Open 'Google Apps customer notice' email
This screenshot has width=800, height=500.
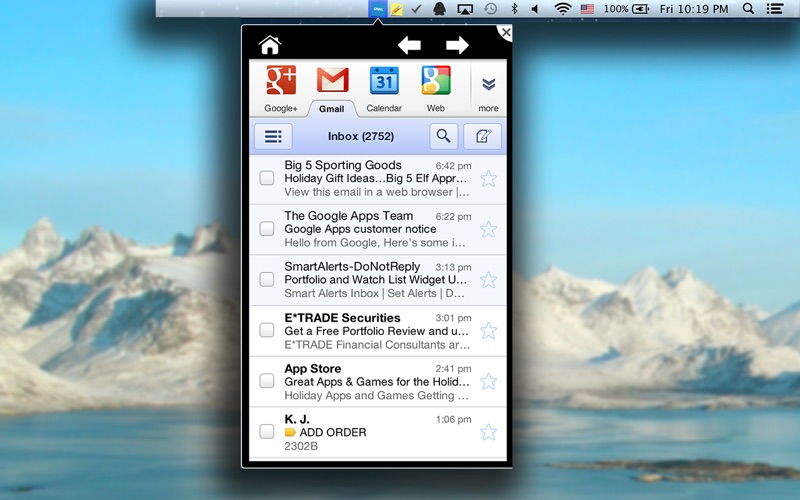click(x=360, y=229)
